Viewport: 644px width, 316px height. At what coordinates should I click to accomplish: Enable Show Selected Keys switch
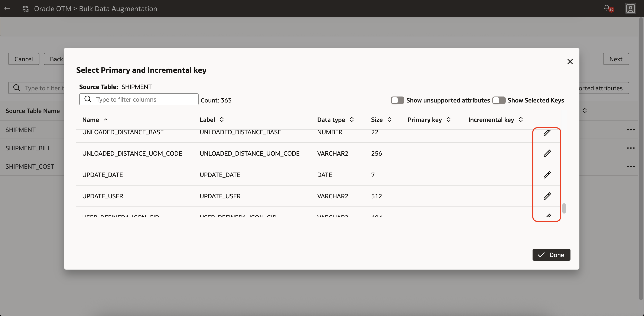pyautogui.click(x=499, y=100)
